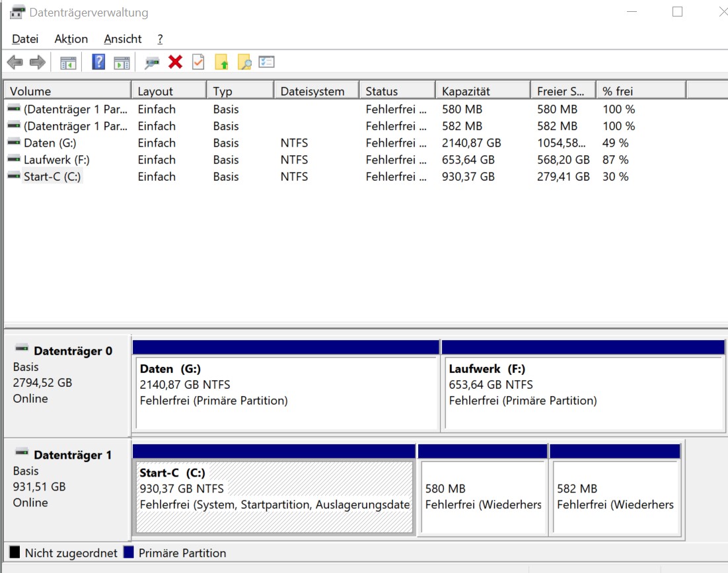Click the list view settings toolbar icon
728x573 pixels.
(x=266, y=61)
